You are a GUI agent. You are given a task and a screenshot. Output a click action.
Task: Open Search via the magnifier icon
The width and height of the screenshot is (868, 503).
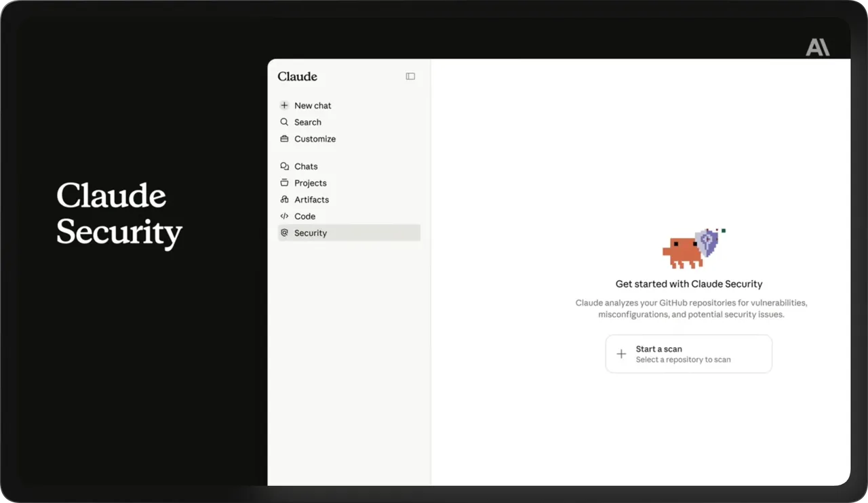click(x=284, y=122)
